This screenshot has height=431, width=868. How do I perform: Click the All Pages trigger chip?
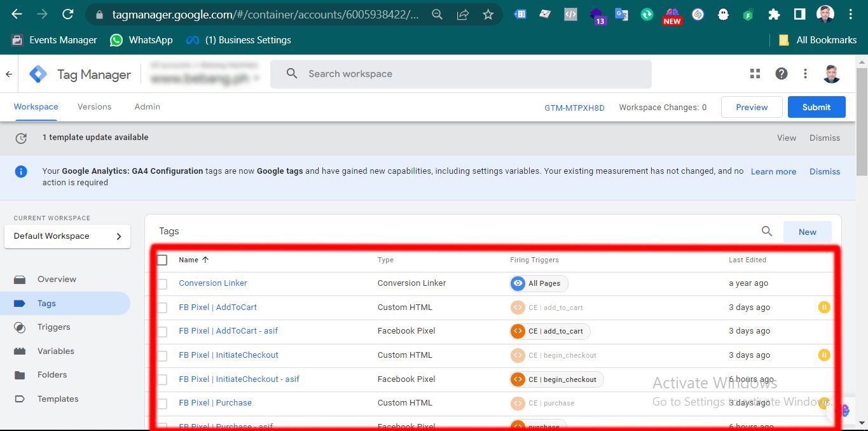coord(539,283)
